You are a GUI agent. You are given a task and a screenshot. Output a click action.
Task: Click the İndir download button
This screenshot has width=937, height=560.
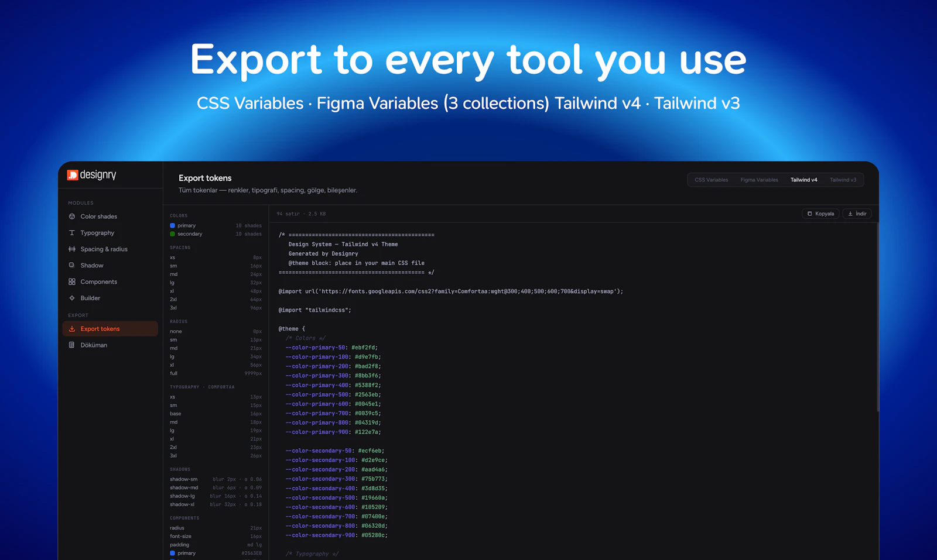click(x=857, y=214)
